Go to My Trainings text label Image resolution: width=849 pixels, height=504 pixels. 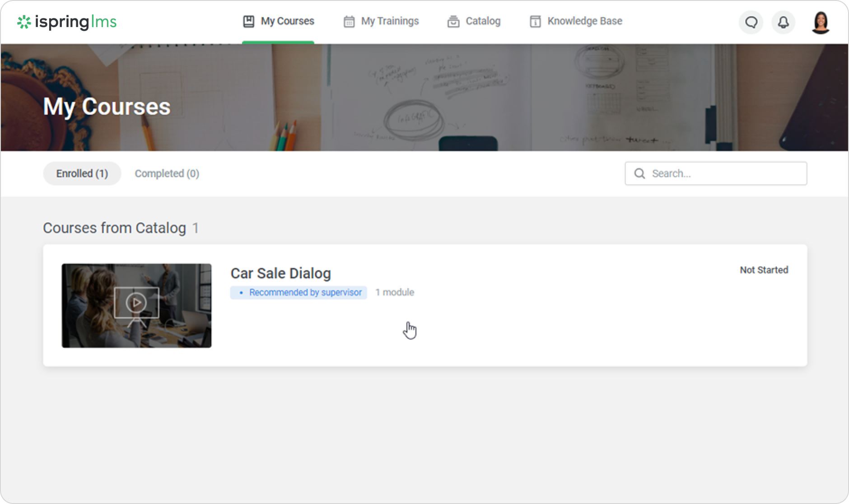390,21
